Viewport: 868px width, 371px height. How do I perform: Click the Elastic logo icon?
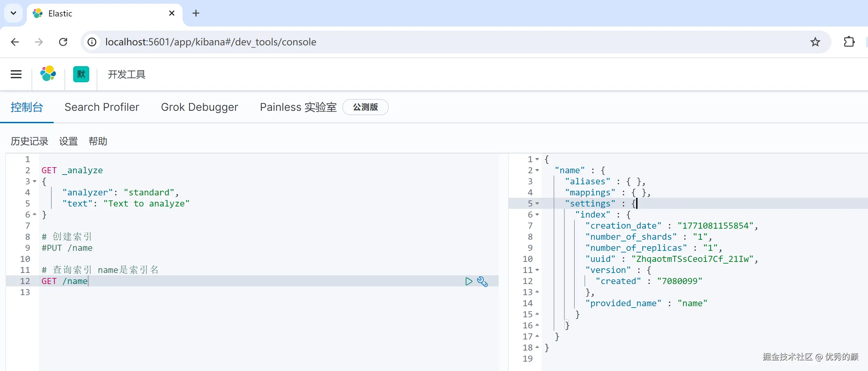48,74
